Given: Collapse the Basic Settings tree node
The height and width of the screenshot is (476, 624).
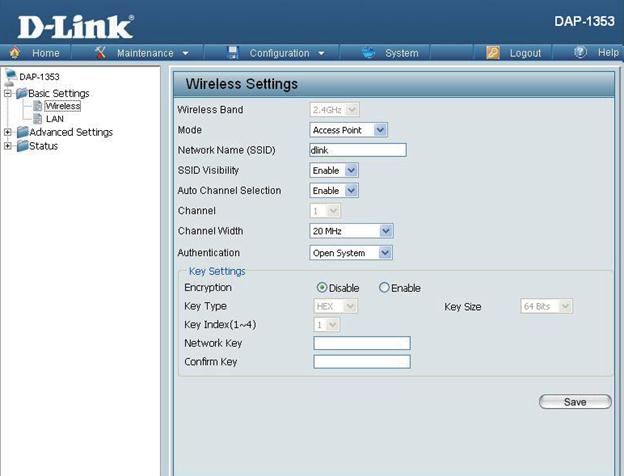Looking at the screenshot, I should [8, 94].
